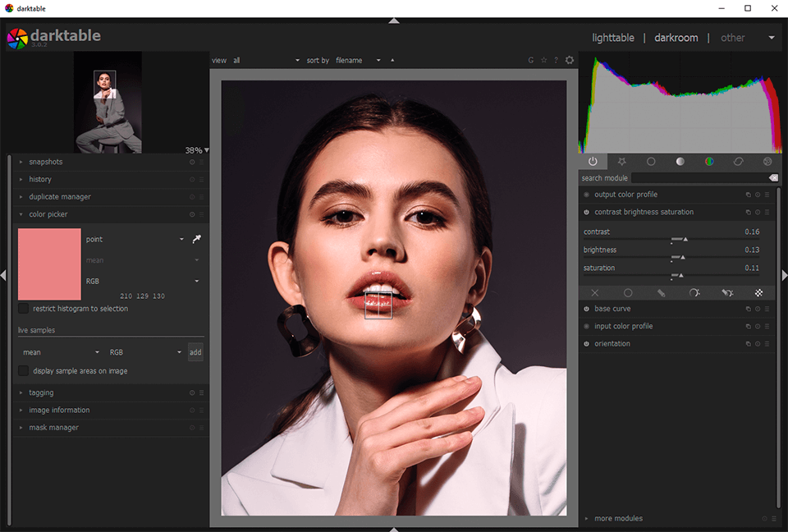Open the view 'all' filter dropdown
Screen dimensions: 788x532
(x=263, y=60)
